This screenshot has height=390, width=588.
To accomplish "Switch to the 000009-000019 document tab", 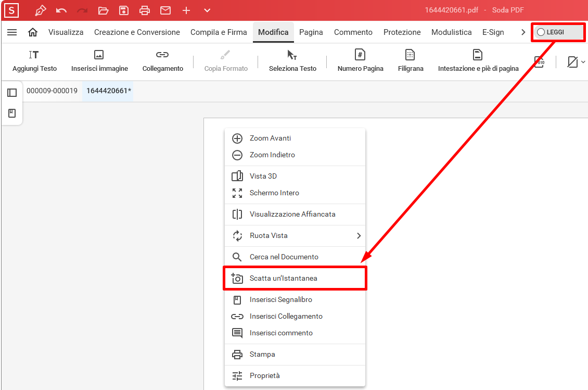I will (x=52, y=91).
